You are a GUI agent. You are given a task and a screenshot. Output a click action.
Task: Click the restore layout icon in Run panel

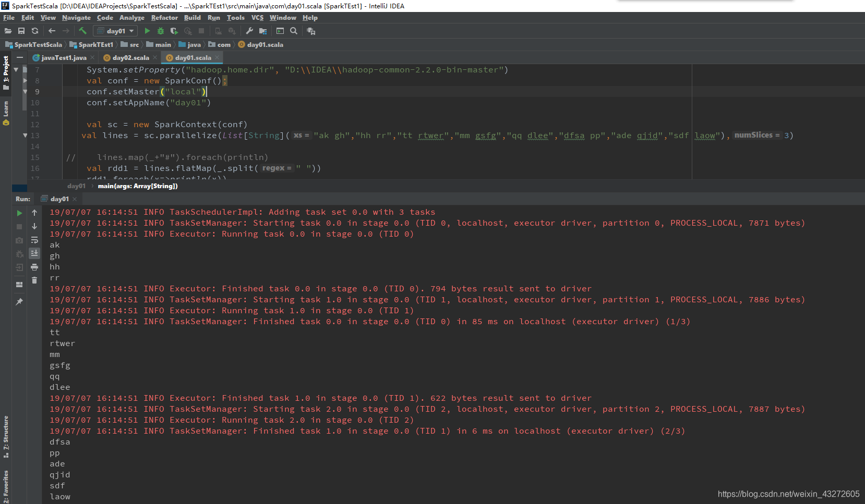point(19,285)
